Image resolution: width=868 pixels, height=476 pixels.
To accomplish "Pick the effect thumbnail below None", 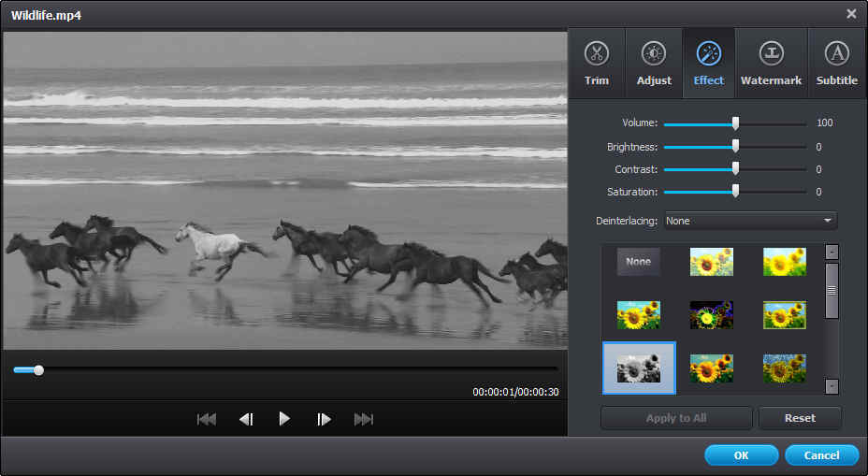I will coord(638,315).
